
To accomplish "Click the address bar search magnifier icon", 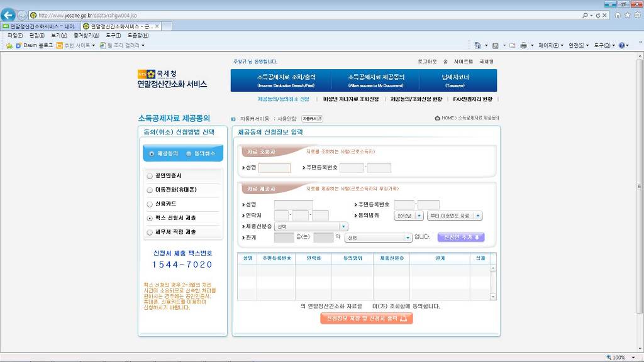I will coord(585,15).
